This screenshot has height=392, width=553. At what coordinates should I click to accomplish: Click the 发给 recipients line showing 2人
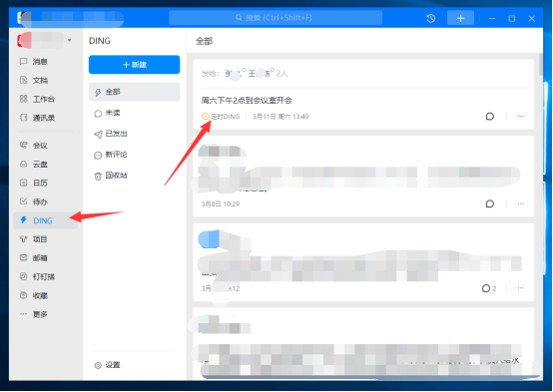click(x=245, y=74)
